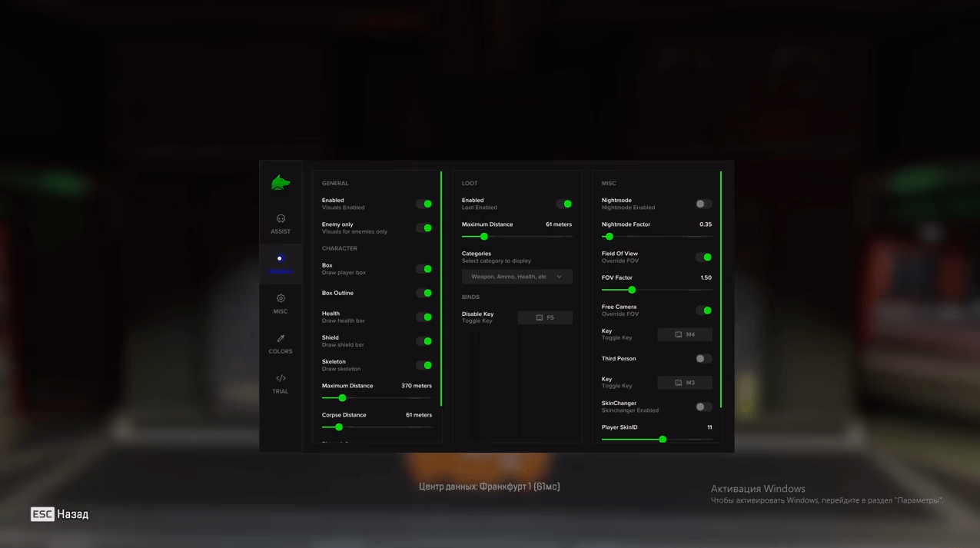Click the keyboard icon in F5 keybind

540,317
